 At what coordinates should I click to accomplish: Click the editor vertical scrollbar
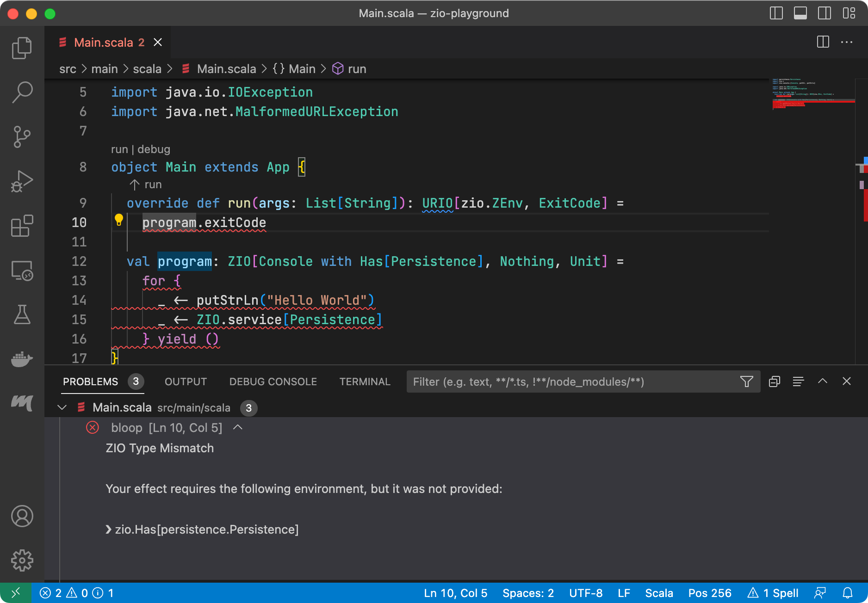(862, 222)
